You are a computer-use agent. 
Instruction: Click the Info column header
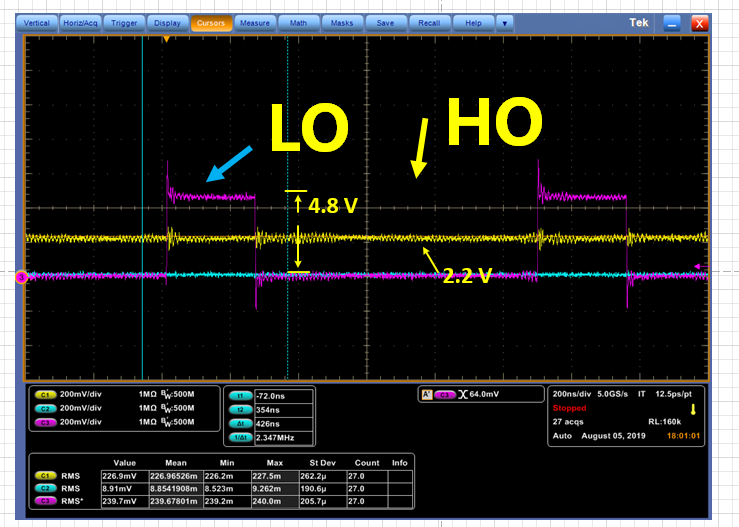click(400, 463)
